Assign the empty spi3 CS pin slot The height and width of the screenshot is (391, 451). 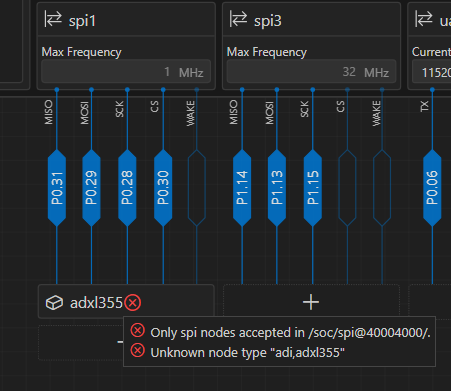[347, 188]
